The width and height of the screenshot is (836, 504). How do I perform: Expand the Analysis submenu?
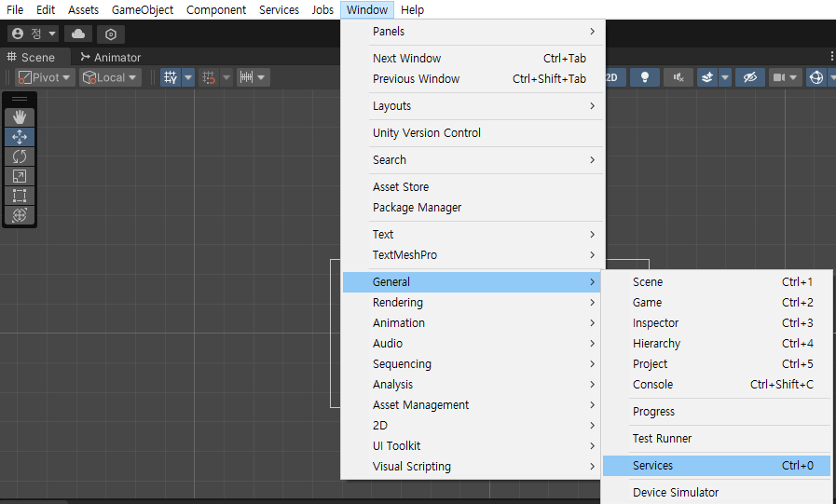(x=473, y=385)
